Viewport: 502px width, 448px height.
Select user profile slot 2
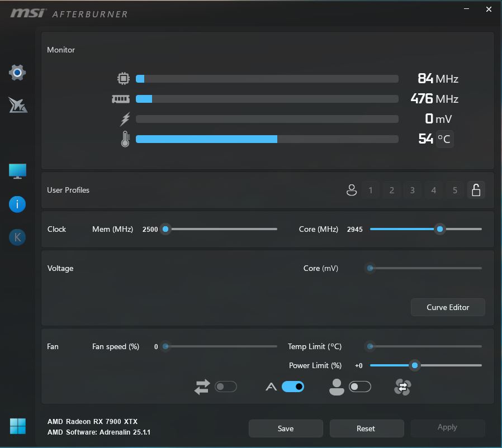coord(391,190)
